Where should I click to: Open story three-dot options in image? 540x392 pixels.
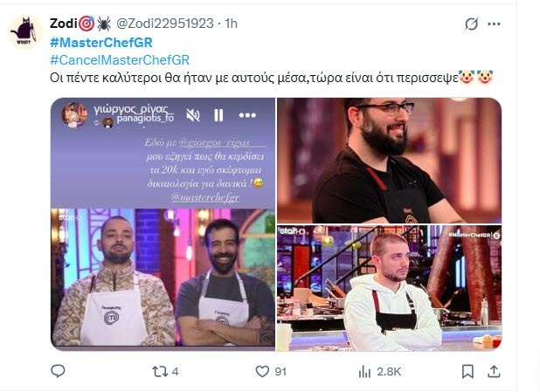(x=247, y=115)
